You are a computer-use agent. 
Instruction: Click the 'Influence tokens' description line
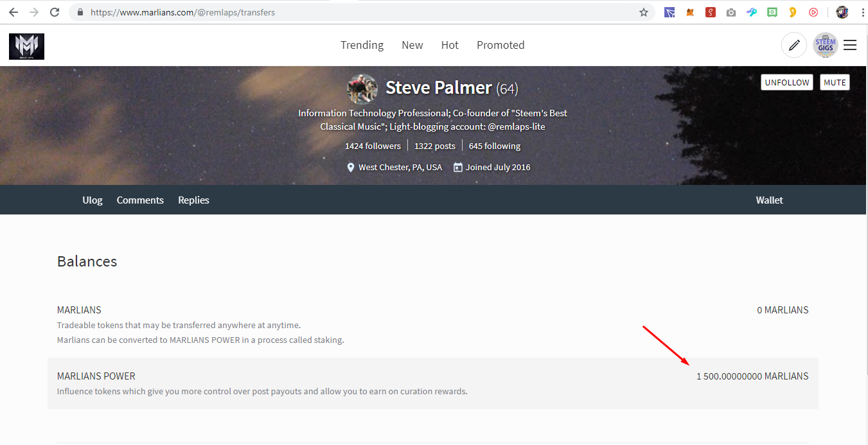coord(262,391)
